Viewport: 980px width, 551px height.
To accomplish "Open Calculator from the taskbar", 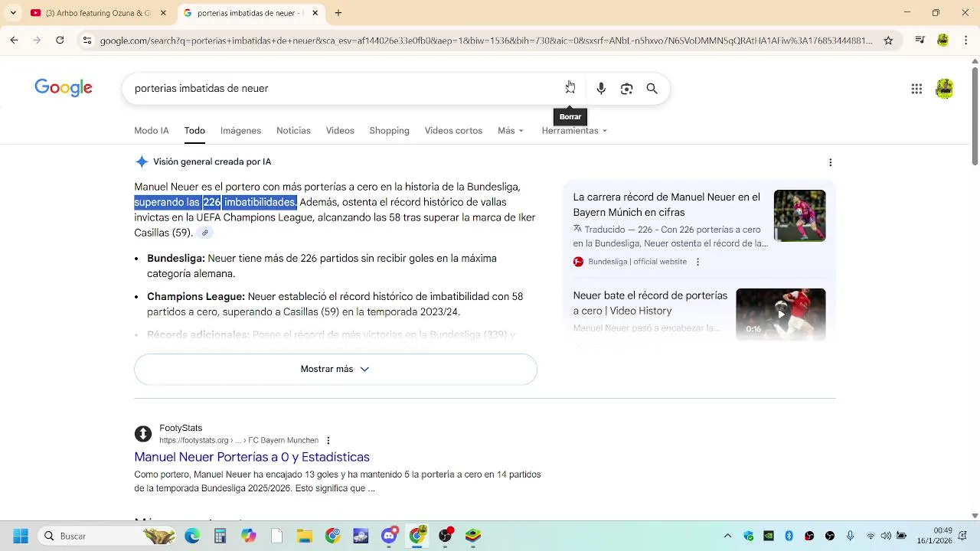I will click(220, 536).
